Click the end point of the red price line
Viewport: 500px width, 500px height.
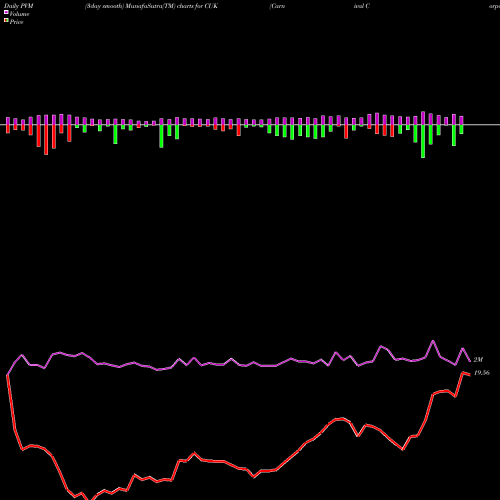pos(470,375)
